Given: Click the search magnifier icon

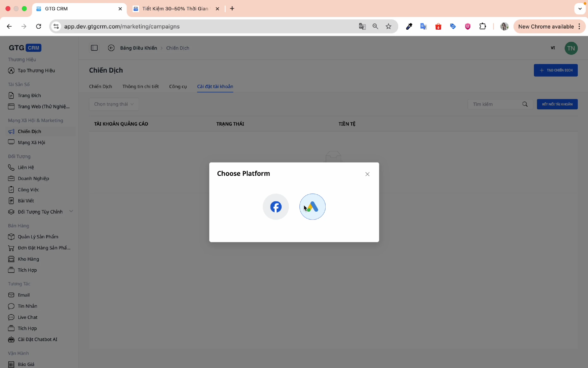Looking at the screenshot, I should 525,104.
